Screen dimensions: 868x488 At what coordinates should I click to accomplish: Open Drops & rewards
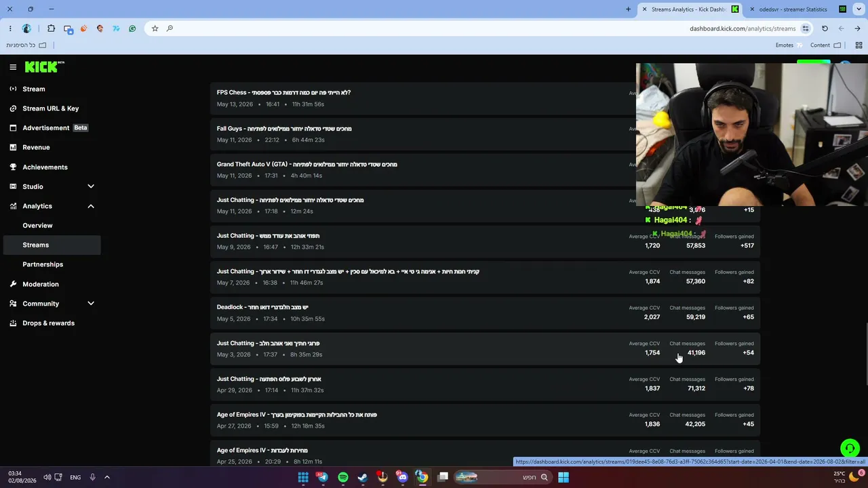coord(49,323)
